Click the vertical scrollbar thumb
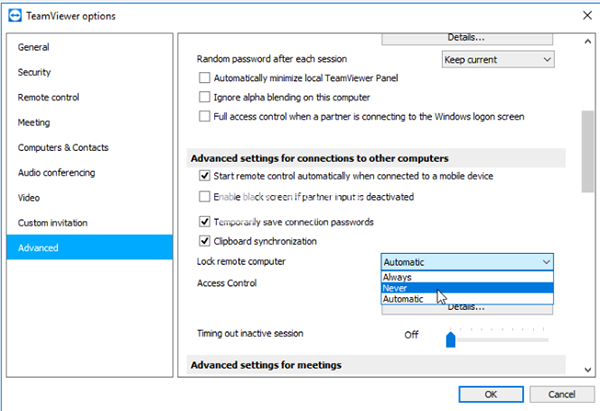600x411 pixels. click(x=588, y=152)
